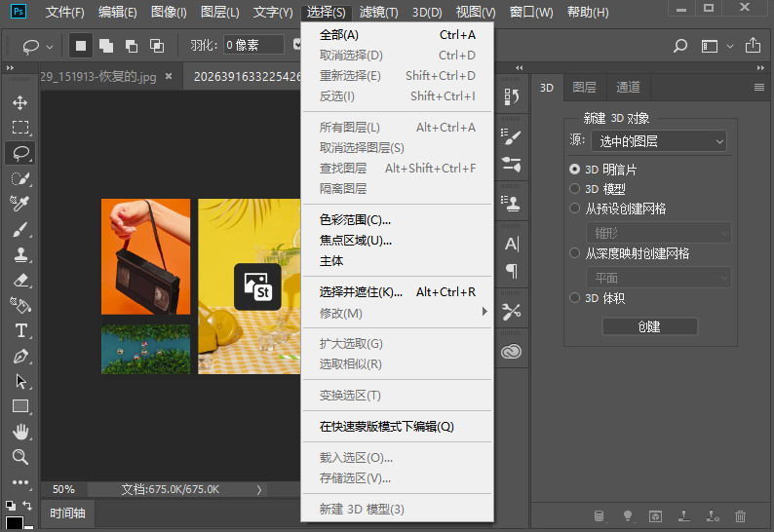Select the Brush tool
This screenshot has height=532, width=774.
19,230
